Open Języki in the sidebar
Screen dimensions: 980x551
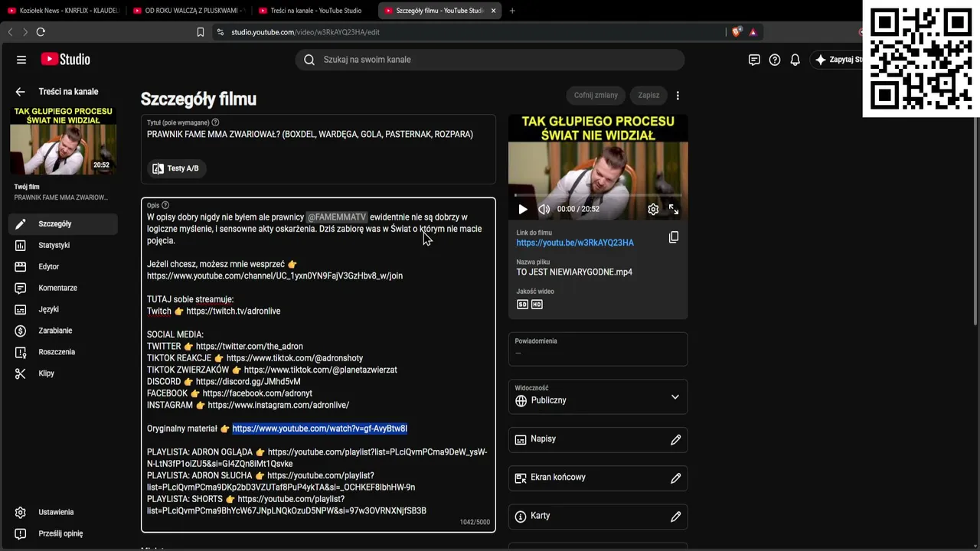pyautogui.click(x=63, y=310)
